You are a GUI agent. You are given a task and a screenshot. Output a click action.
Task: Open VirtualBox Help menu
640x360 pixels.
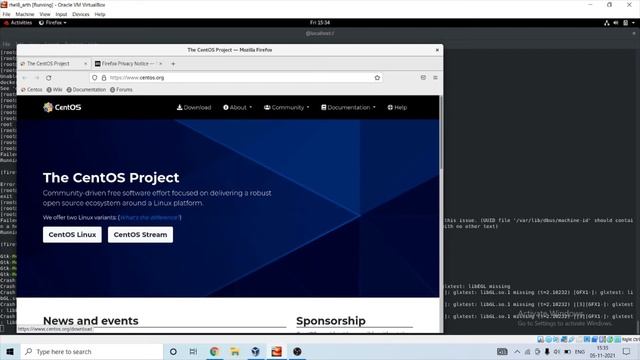100,14
